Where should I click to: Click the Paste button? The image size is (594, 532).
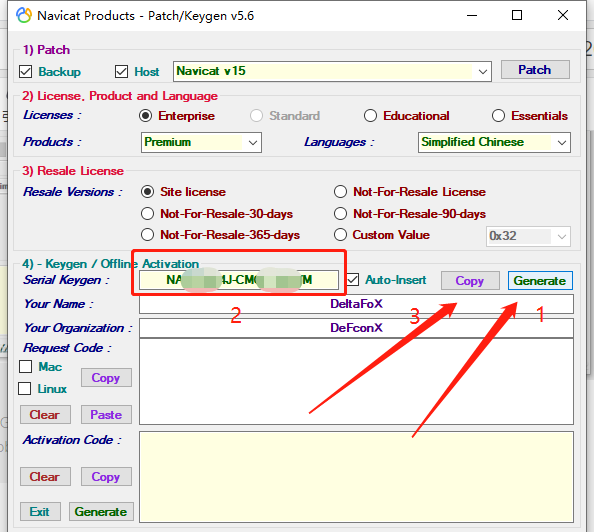pyautogui.click(x=106, y=415)
